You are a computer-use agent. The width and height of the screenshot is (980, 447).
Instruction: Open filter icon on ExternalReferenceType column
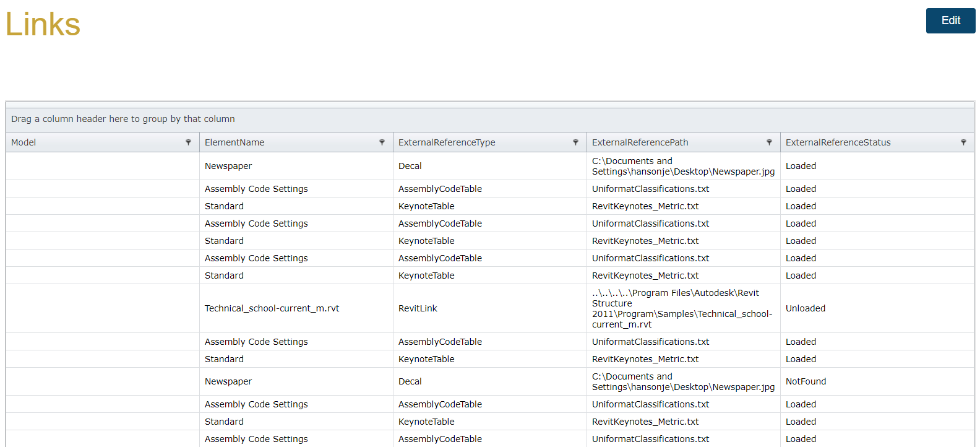point(575,142)
